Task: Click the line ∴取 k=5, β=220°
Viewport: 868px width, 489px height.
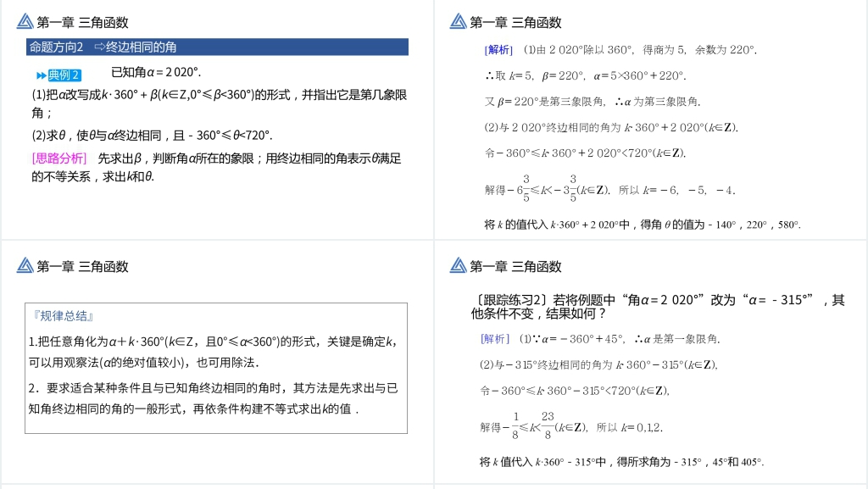Action: pos(585,75)
